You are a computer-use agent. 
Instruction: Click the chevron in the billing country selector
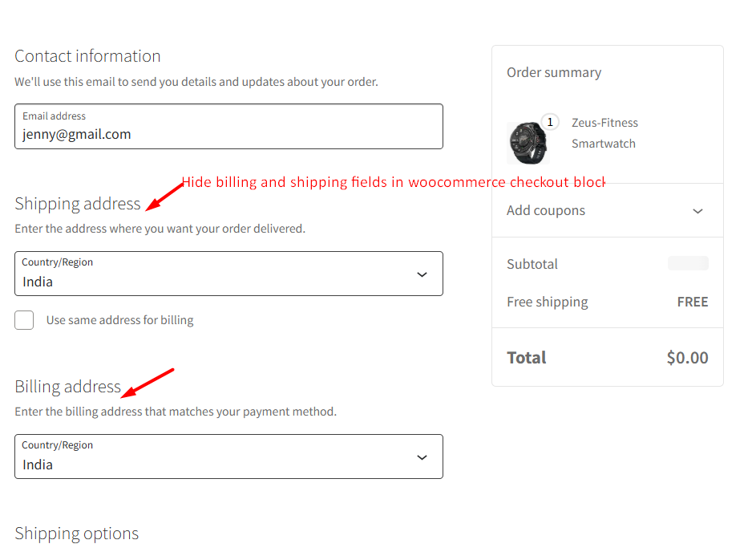[x=422, y=457]
